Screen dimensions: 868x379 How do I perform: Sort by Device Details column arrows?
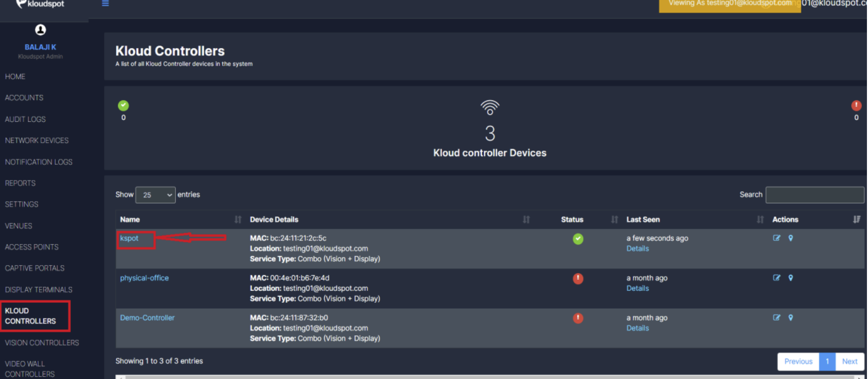pos(526,219)
